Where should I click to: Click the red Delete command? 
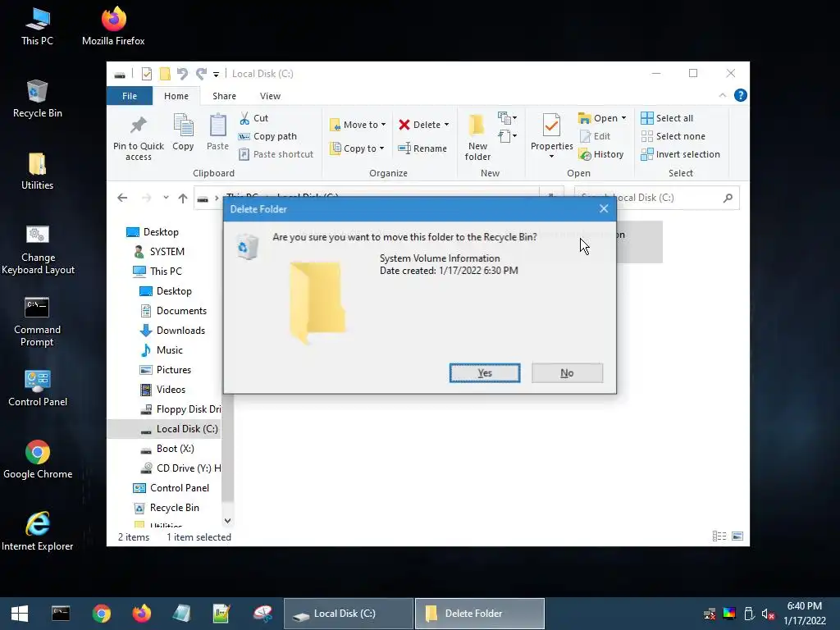420,125
